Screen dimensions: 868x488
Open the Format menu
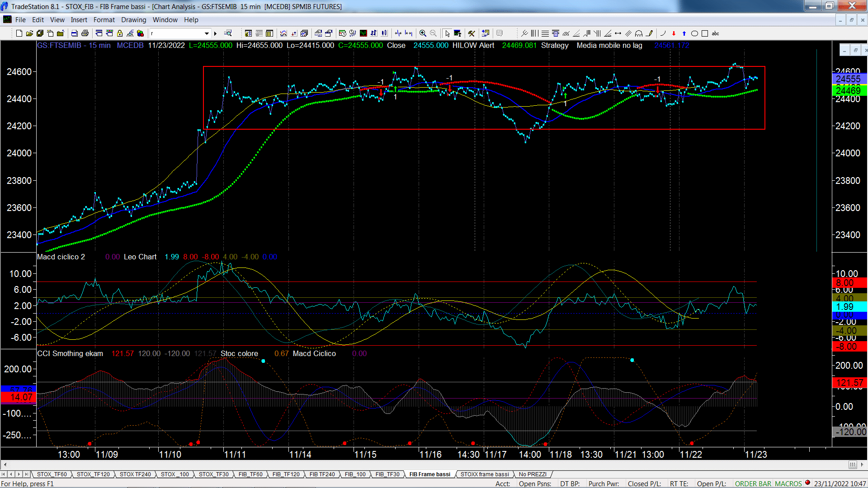(x=104, y=20)
